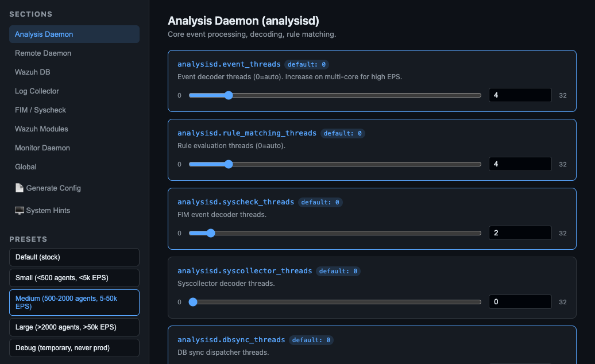
Task: Open System Hints from the sidebar
Action: pos(75,211)
